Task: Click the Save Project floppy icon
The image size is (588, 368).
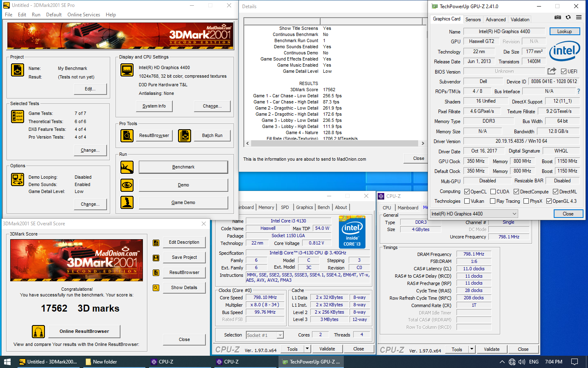Action: [x=156, y=258]
